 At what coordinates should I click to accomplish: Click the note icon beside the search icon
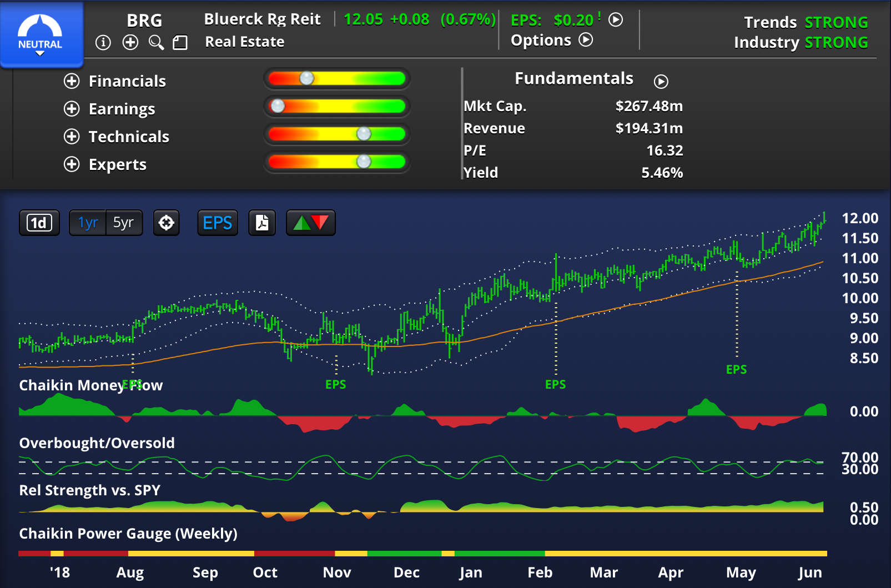point(180,43)
